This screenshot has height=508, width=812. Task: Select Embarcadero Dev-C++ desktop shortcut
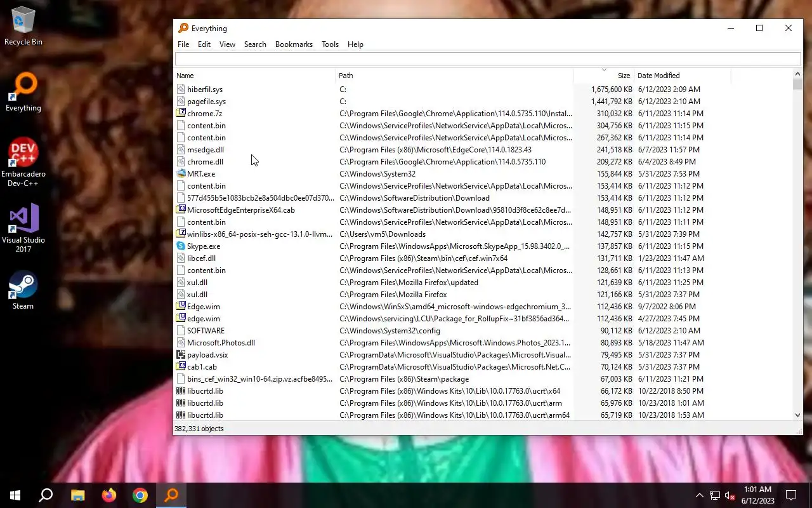tap(23, 163)
